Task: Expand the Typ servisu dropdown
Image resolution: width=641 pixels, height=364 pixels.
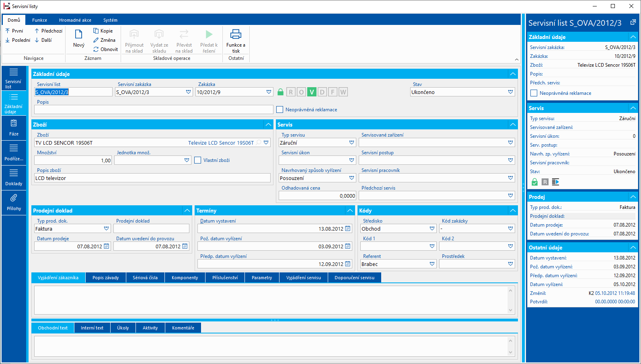Action: [351, 143]
